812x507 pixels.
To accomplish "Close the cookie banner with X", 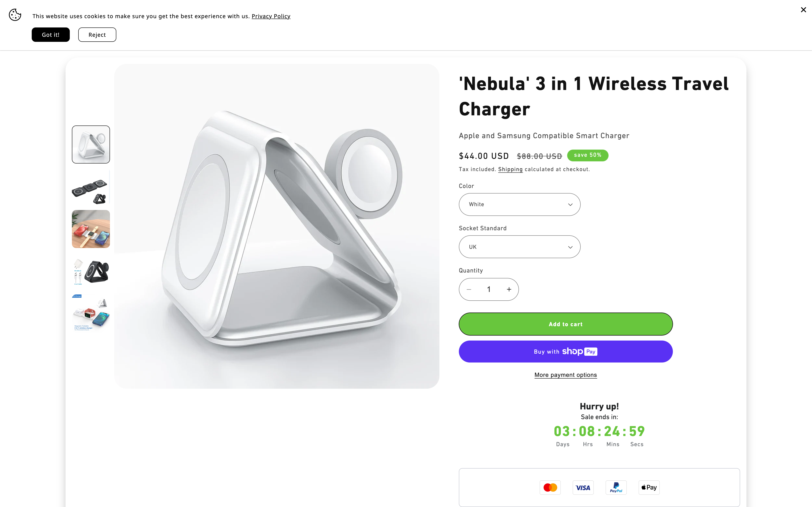I will pos(803,10).
